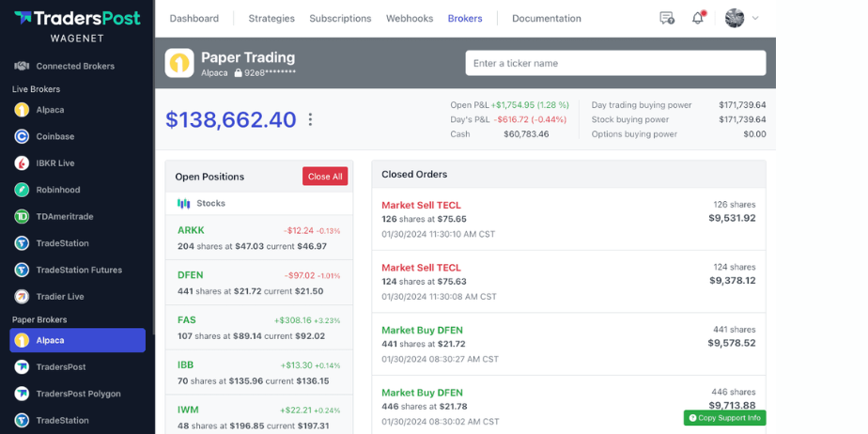Click Copy Support Info button
This screenshot has width=868, height=434.
[x=724, y=418]
